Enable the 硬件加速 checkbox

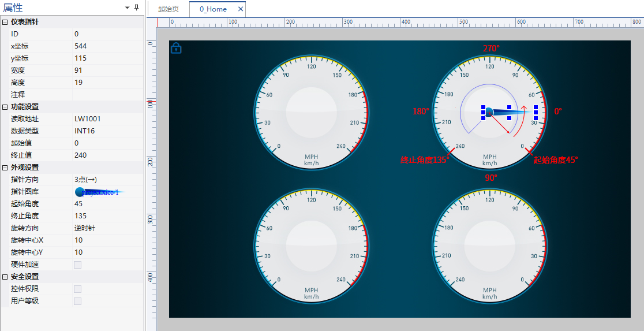tap(78, 265)
